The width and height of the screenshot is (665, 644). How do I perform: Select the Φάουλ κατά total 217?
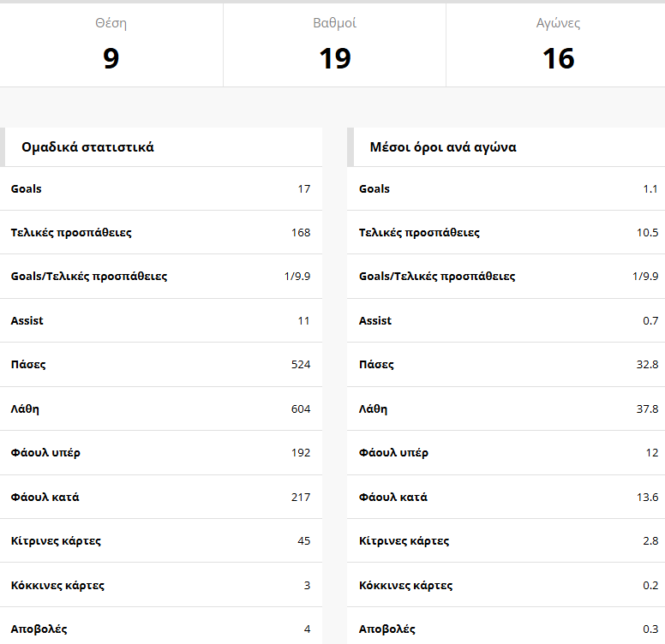(x=300, y=498)
